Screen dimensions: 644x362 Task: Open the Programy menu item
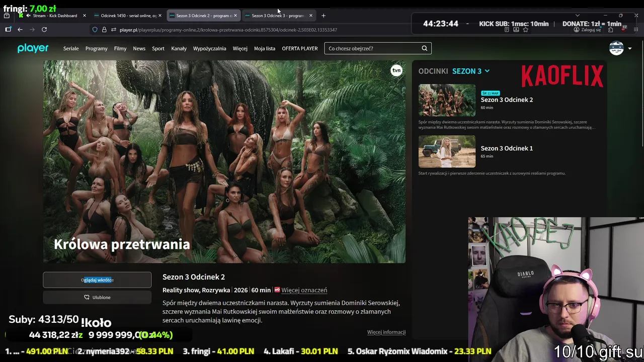tap(97, 48)
